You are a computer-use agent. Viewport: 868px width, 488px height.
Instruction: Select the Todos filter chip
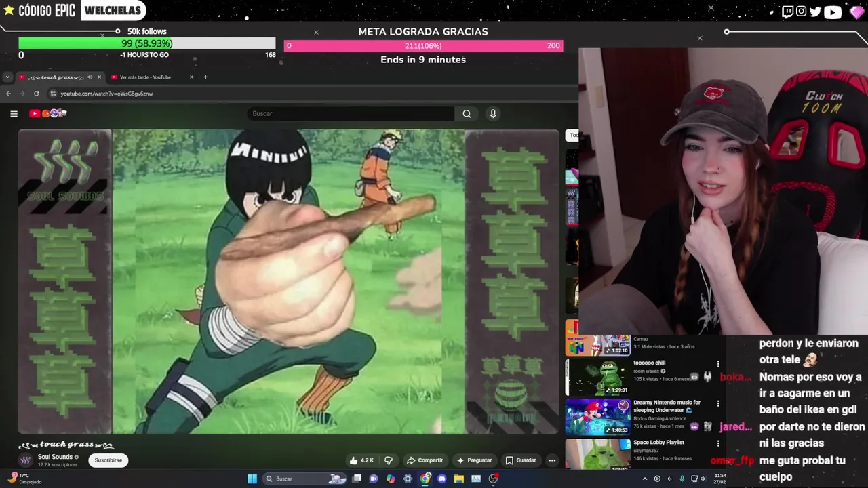point(572,135)
